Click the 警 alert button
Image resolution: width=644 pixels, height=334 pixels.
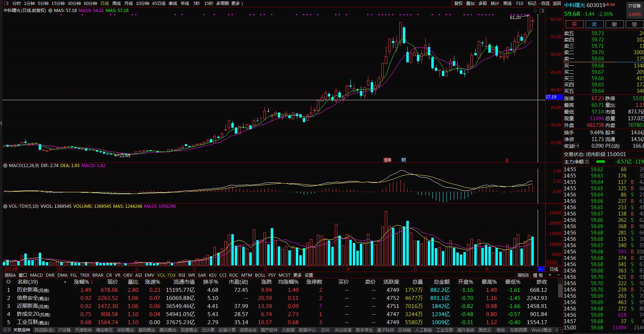tap(634, 24)
